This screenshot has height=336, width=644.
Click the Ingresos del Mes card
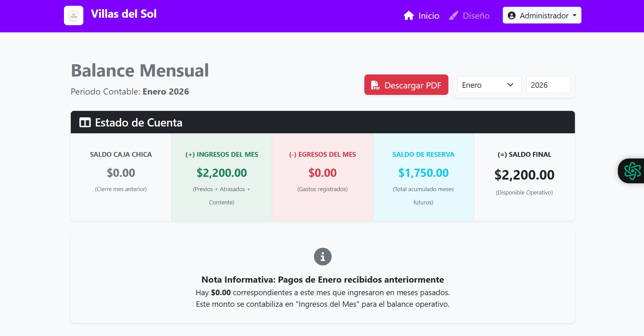pos(221,177)
